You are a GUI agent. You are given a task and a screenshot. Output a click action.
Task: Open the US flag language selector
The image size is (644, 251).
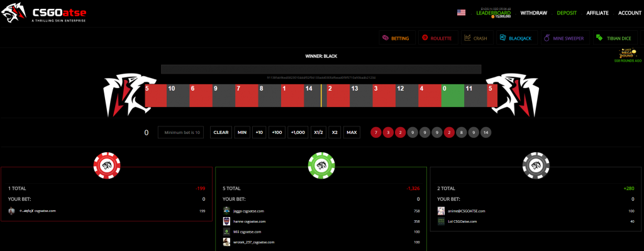(461, 13)
